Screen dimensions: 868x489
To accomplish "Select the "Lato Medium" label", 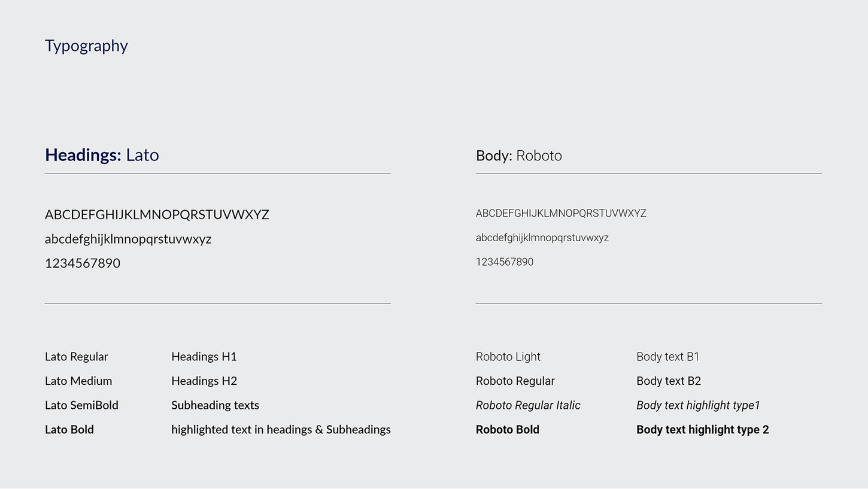I will coord(78,381).
